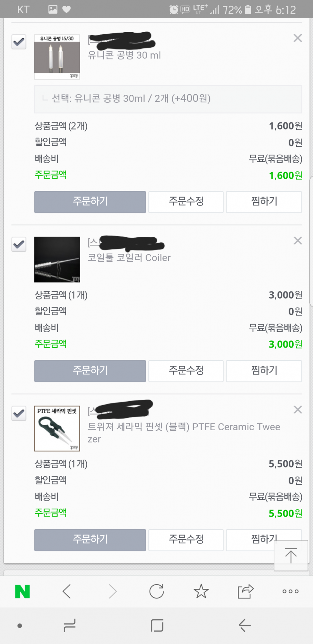Viewport: 313px width, 644px height.
Task: Toggle the 세라믹 핀셋 item checkbox
Action: pyautogui.click(x=19, y=413)
